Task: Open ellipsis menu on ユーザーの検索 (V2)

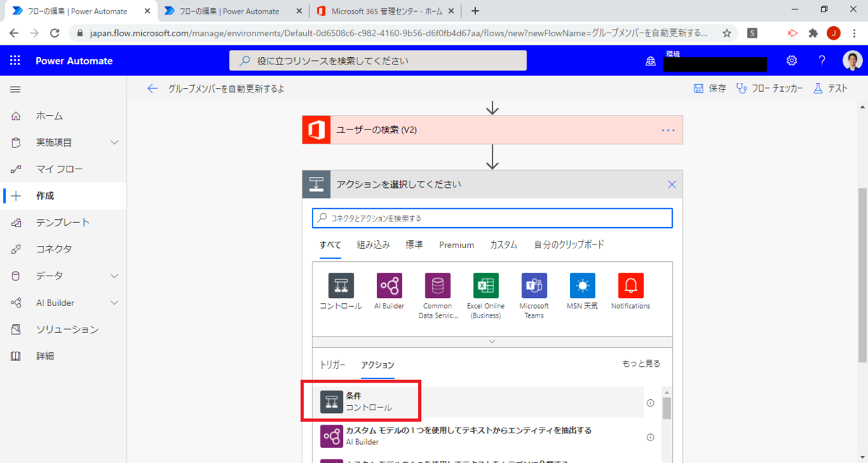Action: (668, 130)
